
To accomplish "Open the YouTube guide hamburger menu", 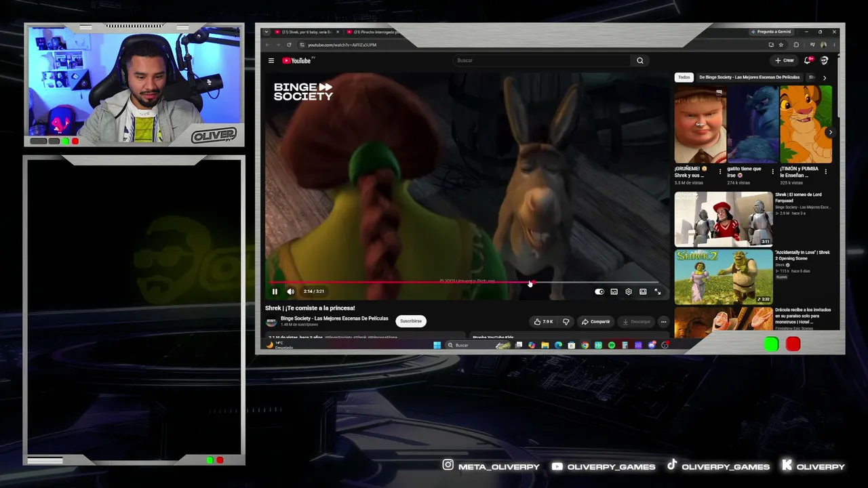I will 271,60.
